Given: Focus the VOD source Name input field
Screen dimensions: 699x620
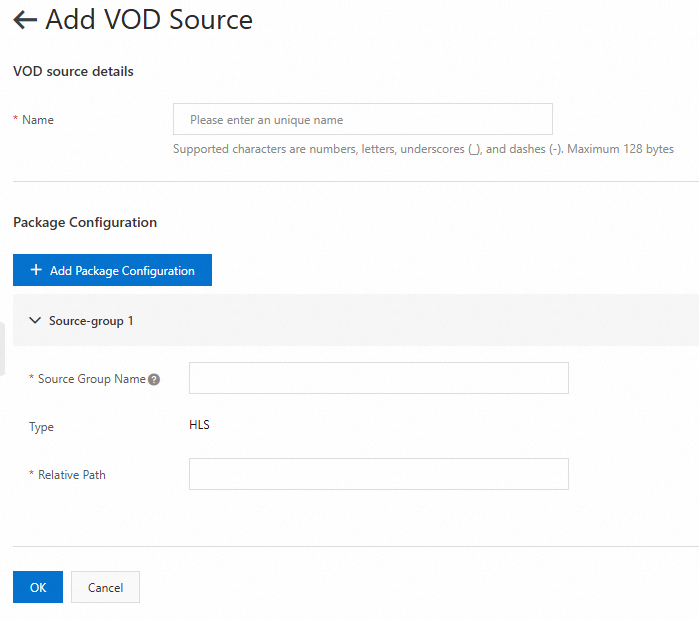Looking at the screenshot, I should pos(362,120).
